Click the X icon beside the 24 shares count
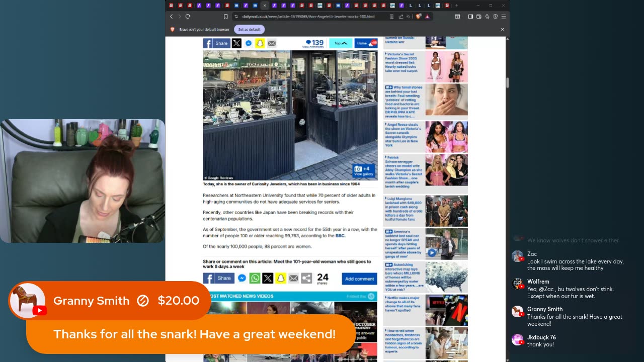This screenshot has height=362, width=644. [x=268, y=278]
